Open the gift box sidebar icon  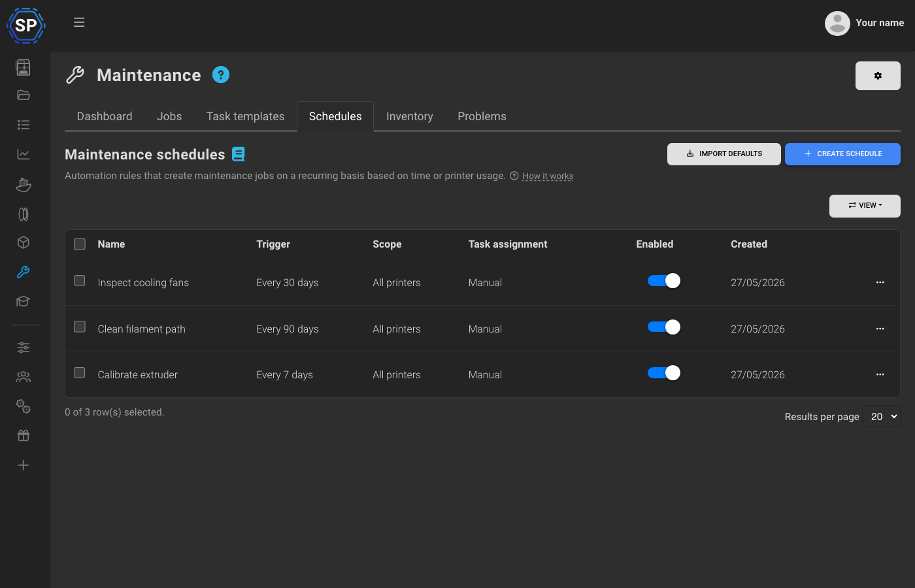(x=24, y=436)
